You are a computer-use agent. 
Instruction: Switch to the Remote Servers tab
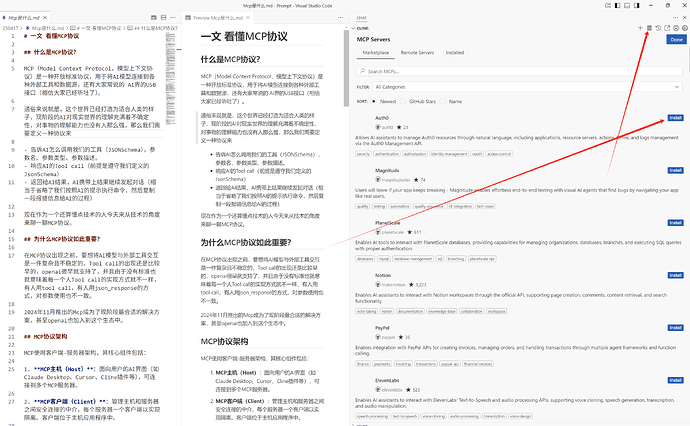tap(417, 52)
